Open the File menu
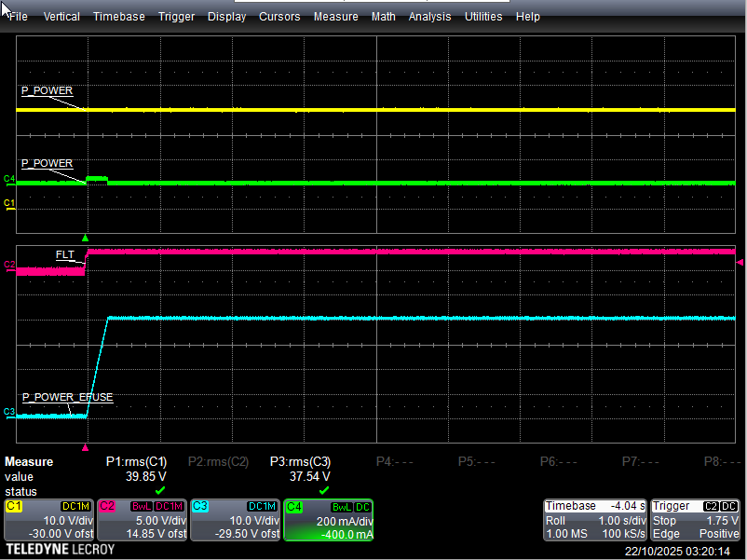Screen dimensions: 747x560 [18, 17]
